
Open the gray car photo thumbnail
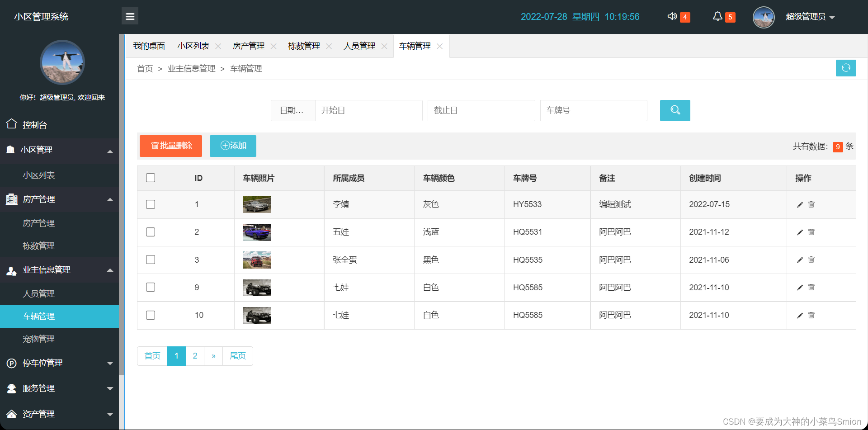click(257, 205)
